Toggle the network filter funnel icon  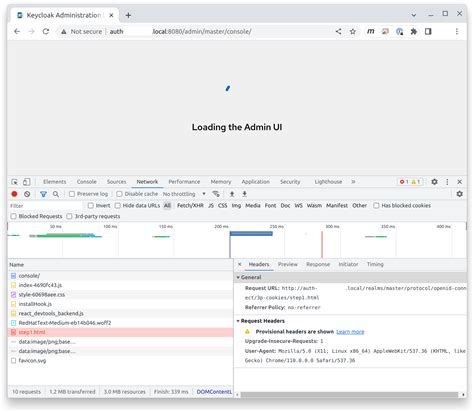pos(43,194)
